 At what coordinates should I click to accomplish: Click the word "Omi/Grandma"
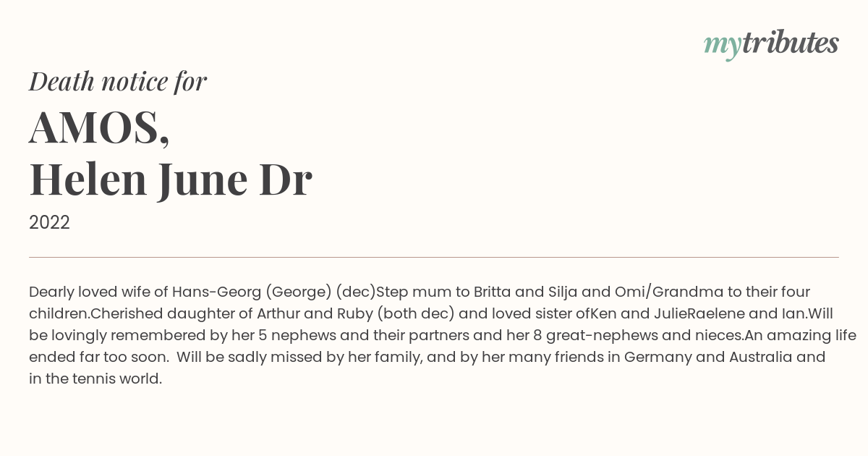(669, 292)
